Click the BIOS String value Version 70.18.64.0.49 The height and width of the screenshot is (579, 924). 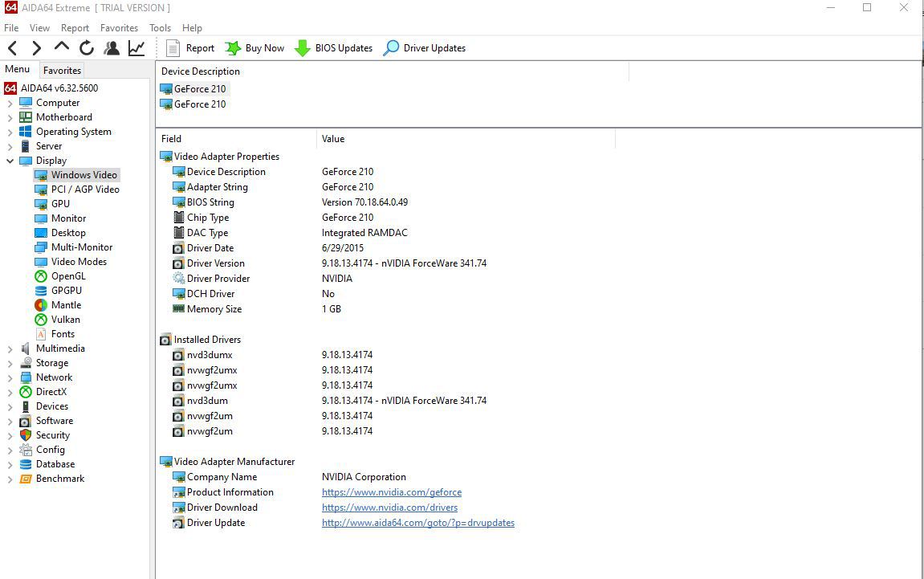(x=364, y=202)
